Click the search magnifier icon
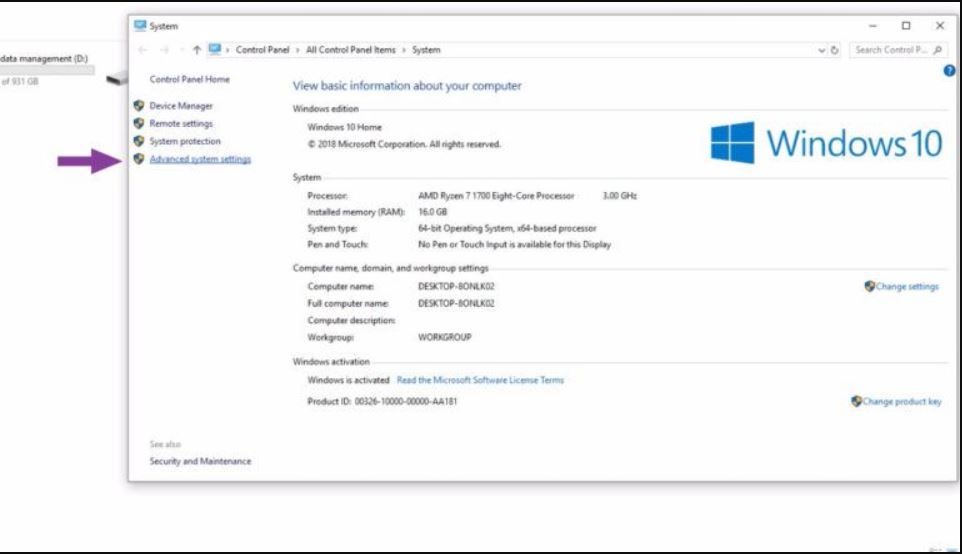Viewport: 962px width, 554px height. [x=937, y=50]
